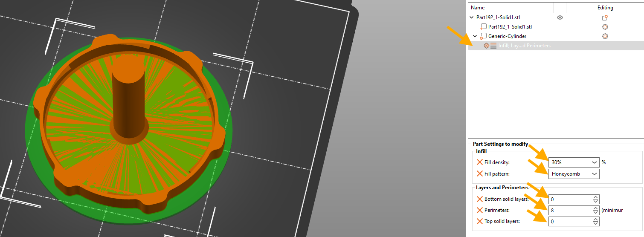This screenshot has height=237, width=644.
Task: Collapse the Part192_1-Solid1.stl object tree
Action: tap(472, 17)
